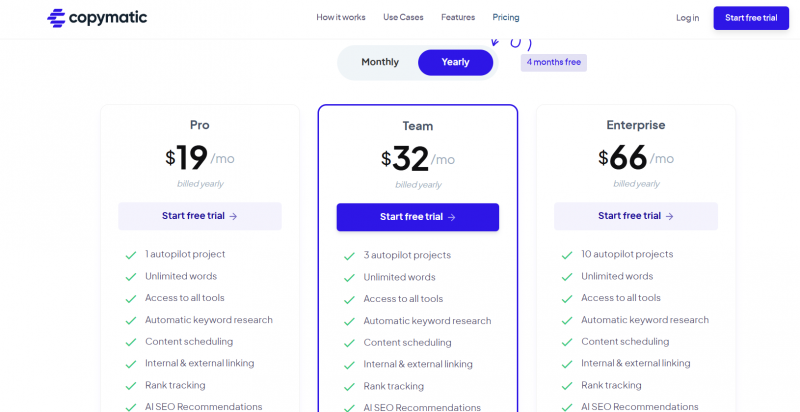Image resolution: width=800 pixels, height=412 pixels.
Task: Click checkmark beside 10 autopilot projects
Action: point(567,255)
